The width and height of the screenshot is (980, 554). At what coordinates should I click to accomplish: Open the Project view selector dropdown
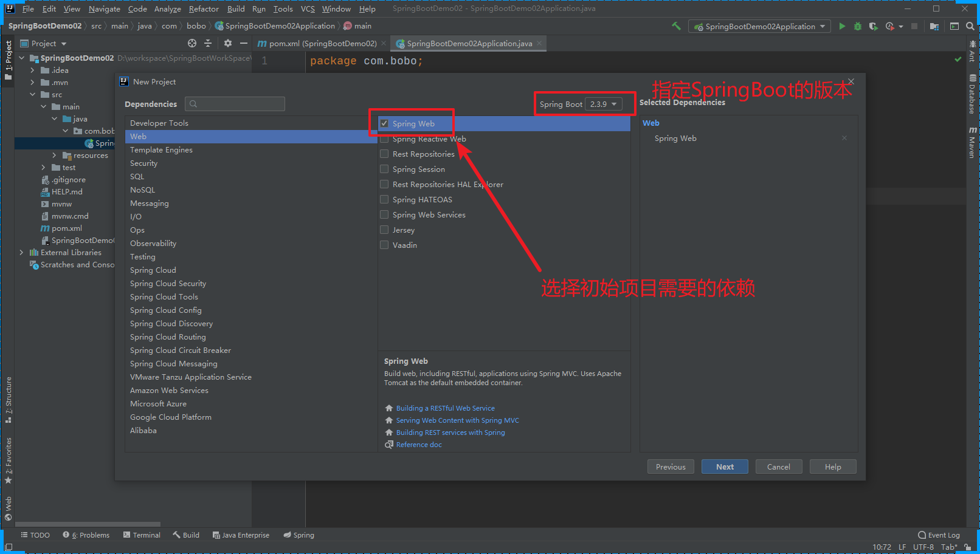click(44, 43)
